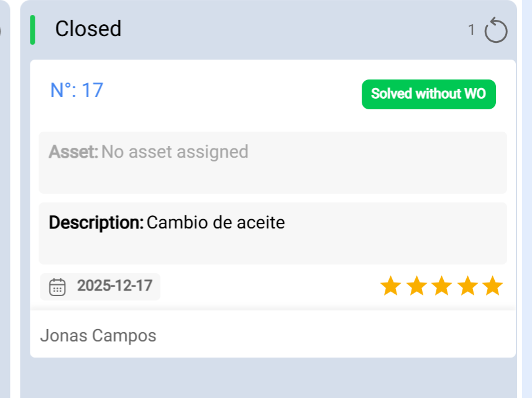Click the Asset label
The height and width of the screenshot is (398, 532).
tap(73, 152)
